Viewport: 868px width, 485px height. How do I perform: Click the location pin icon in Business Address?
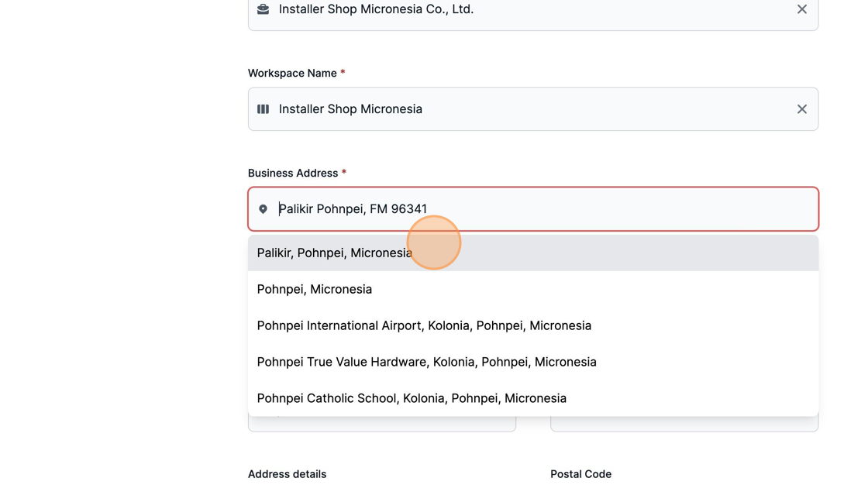click(263, 208)
